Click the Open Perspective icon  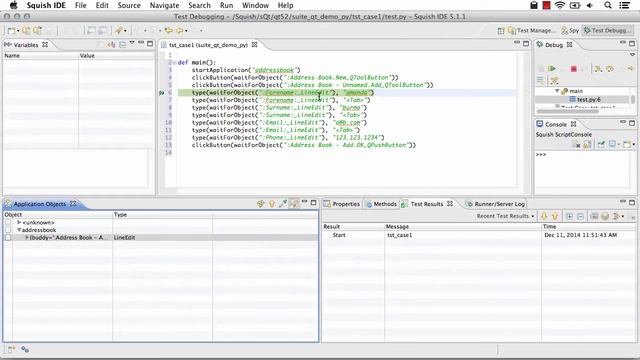point(501,31)
